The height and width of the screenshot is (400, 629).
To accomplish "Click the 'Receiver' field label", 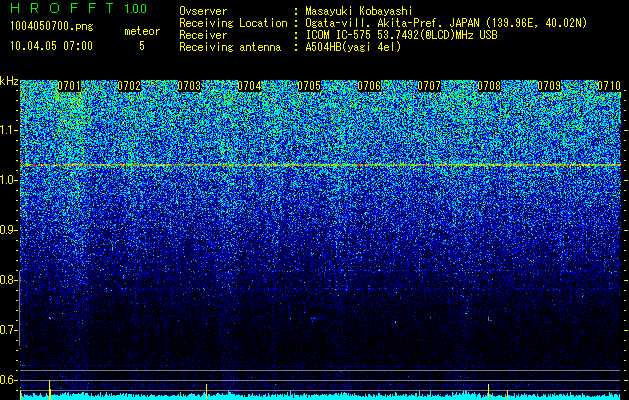I will click(203, 35).
